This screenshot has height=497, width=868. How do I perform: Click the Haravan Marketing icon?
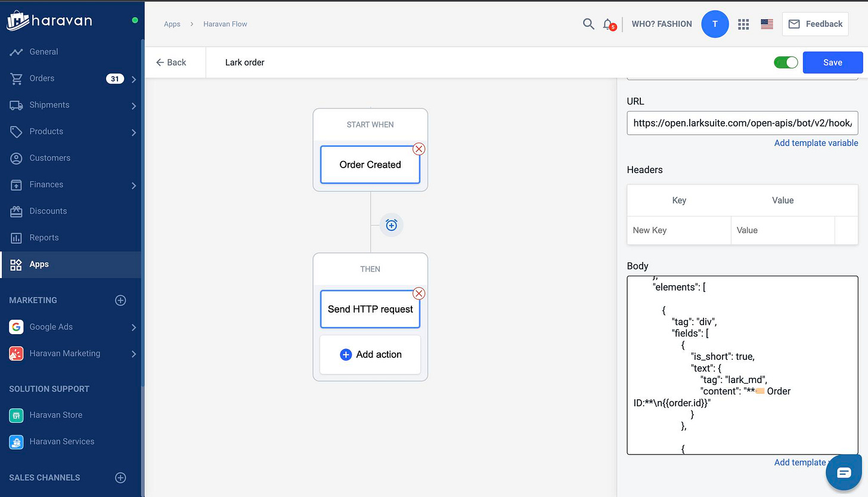[x=16, y=353]
